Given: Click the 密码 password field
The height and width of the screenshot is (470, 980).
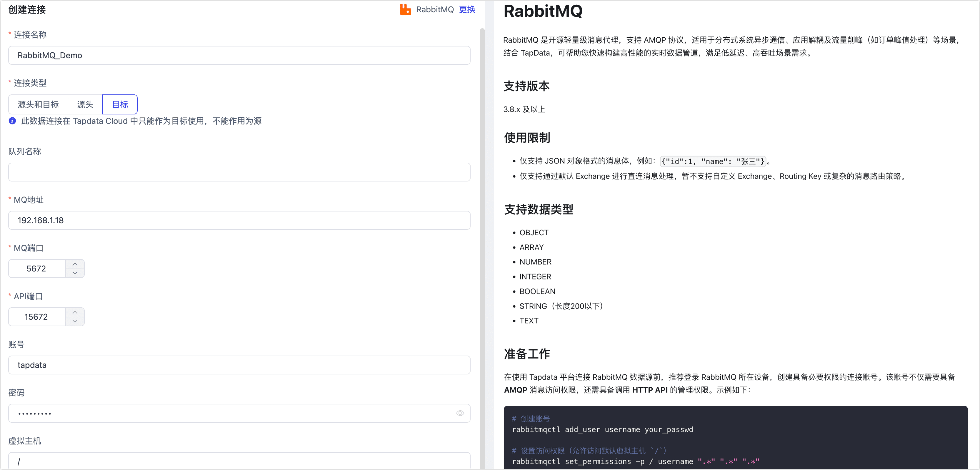Looking at the screenshot, I should coord(228,413).
